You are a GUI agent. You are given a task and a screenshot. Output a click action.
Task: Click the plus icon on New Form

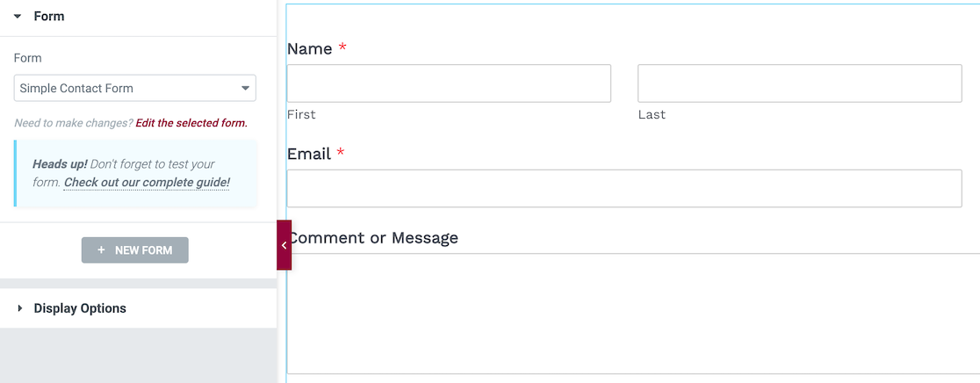(102, 250)
